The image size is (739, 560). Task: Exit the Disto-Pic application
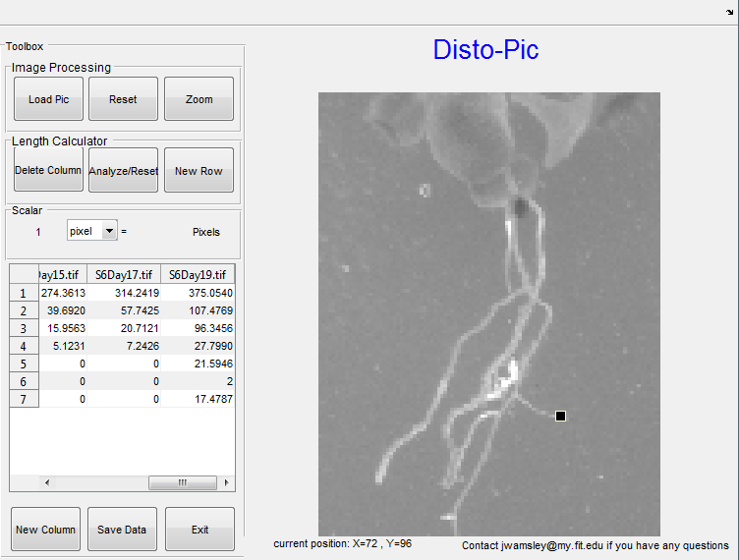199,529
